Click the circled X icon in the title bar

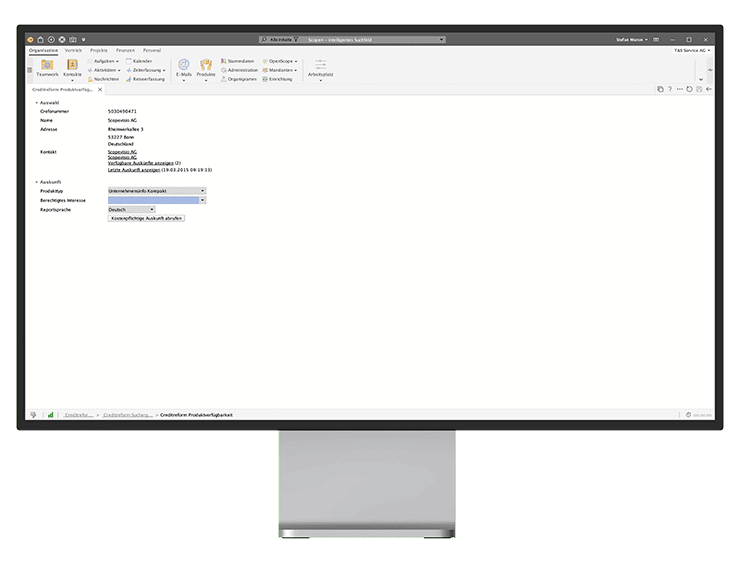point(62,40)
